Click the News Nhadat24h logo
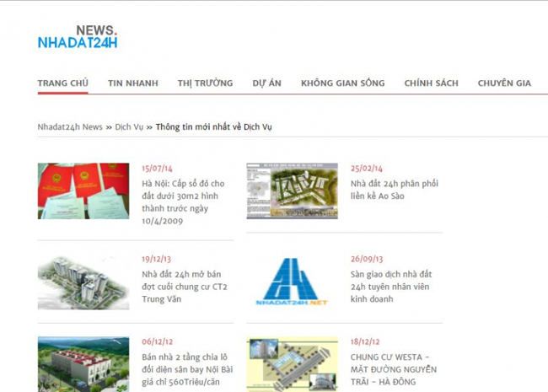548x392 pixels. [78, 37]
